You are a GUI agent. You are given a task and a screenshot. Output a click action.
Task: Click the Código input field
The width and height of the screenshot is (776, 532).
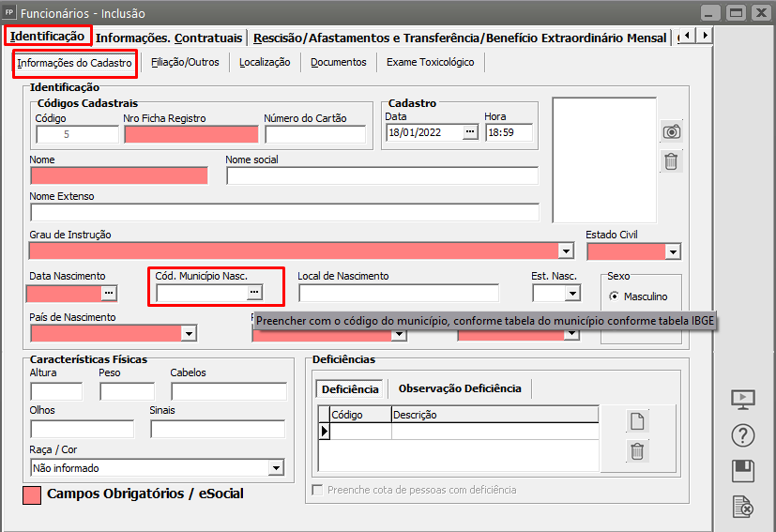pos(77,134)
